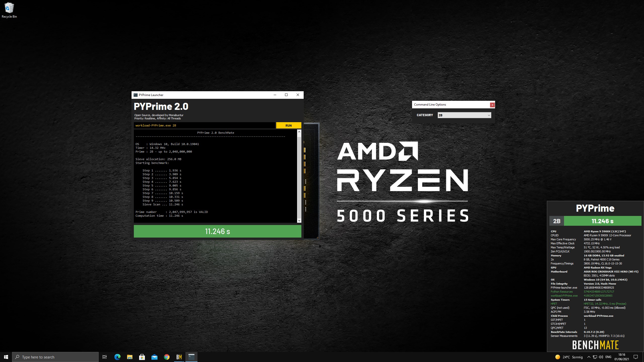This screenshot has width=644, height=362.
Task: Open network status tray icon
Action: (595, 357)
